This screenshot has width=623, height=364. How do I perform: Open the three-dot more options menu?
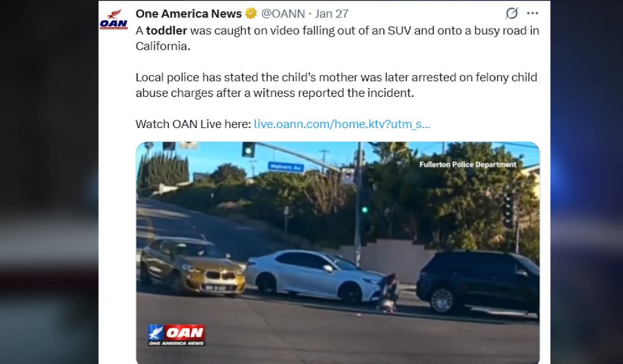coord(533,13)
